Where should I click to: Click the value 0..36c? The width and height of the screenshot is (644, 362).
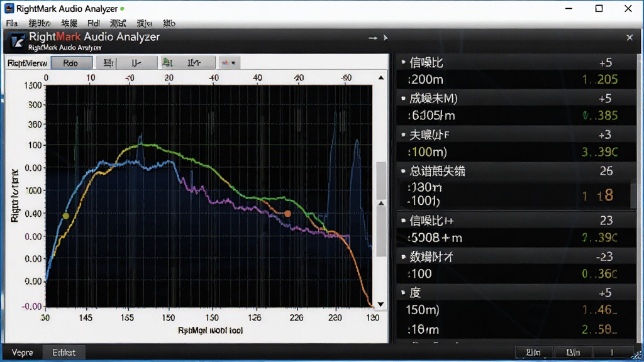click(599, 274)
